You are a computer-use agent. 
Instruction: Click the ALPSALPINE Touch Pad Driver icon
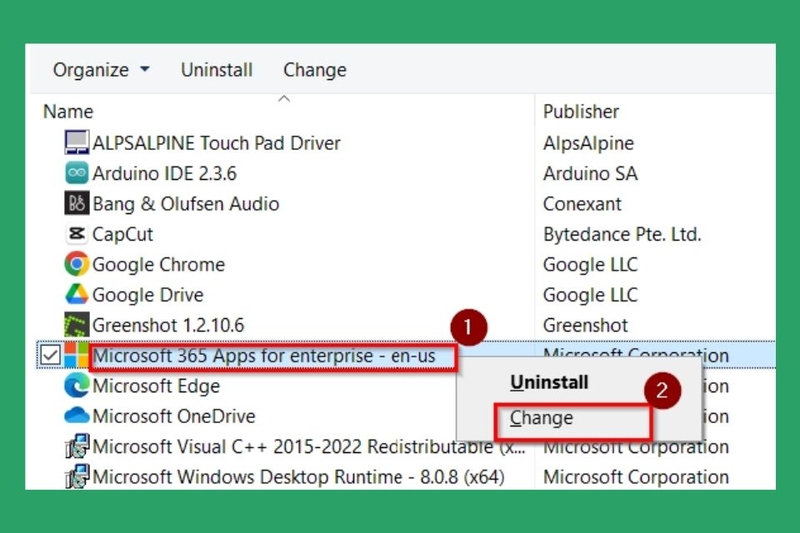(77, 142)
